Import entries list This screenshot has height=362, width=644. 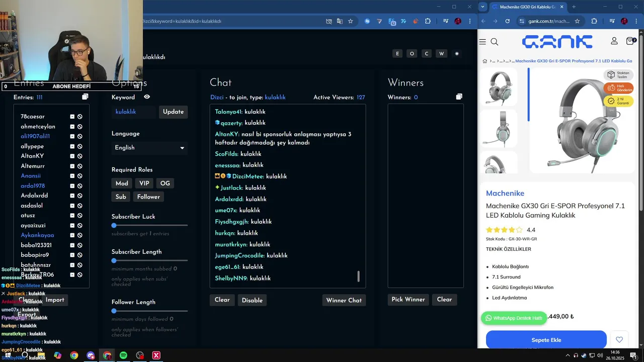(x=55, y=300)
